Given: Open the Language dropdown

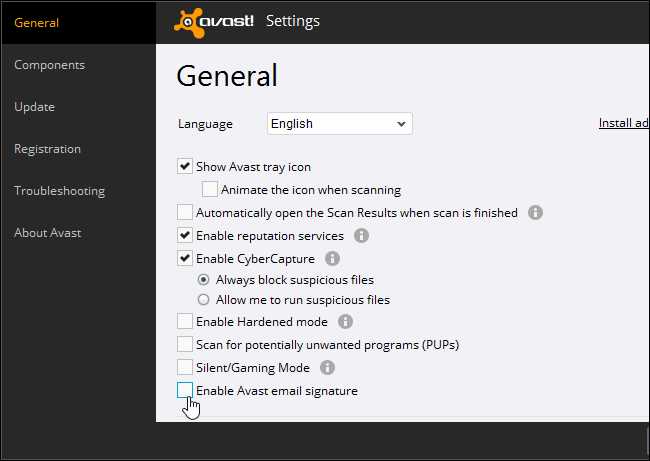Looking at the screenshot, I should click(x=340, y=124).
